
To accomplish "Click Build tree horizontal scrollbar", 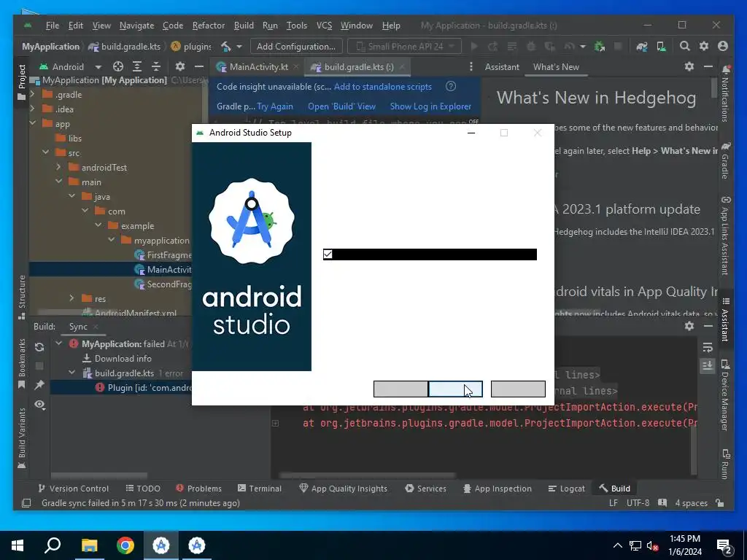I will point(99,475).
